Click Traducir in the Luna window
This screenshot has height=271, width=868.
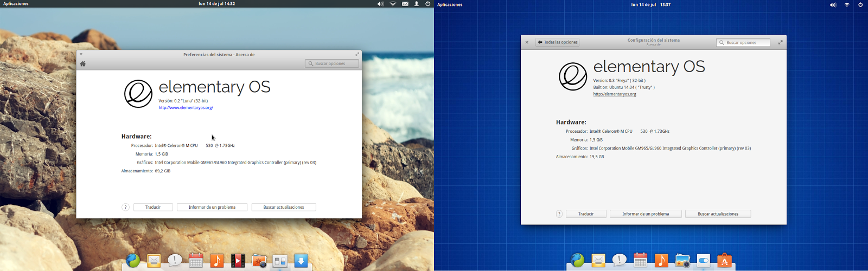point(153,207)
